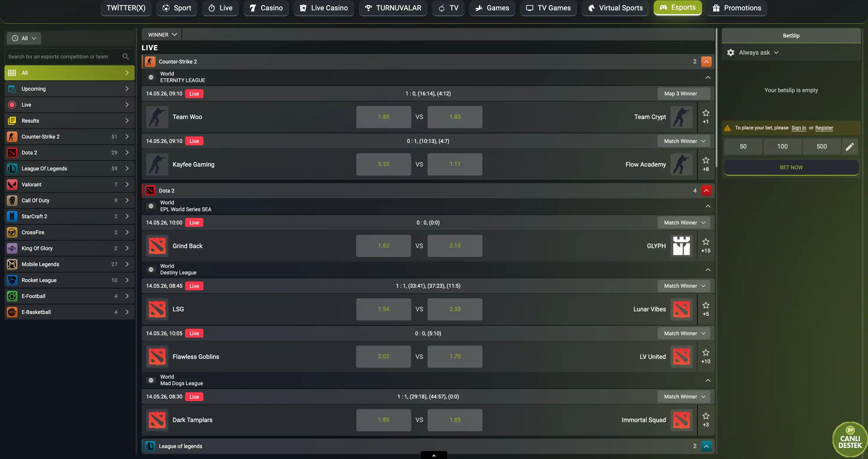This screenshot has width=868, height=459.
Task: Click the Lunar Vibes team logo
Action: 681,309
